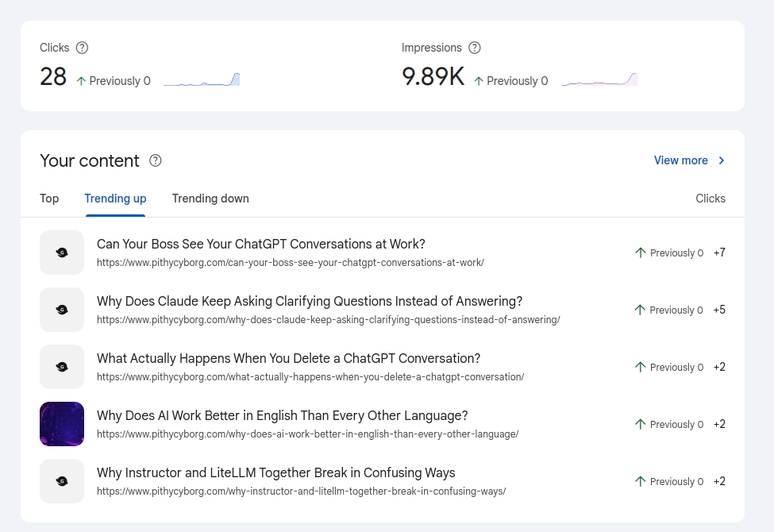Click the up arrow in the +7 row
The image size is (774, 532).
640,253
